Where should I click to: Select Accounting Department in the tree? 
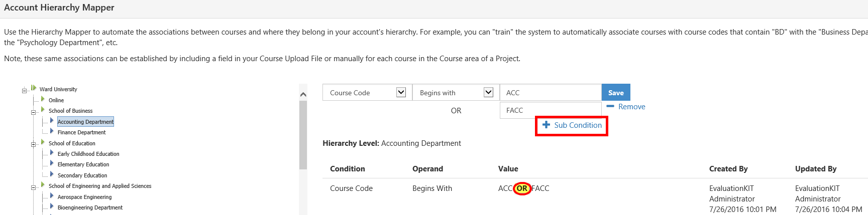tap(85, 122)
